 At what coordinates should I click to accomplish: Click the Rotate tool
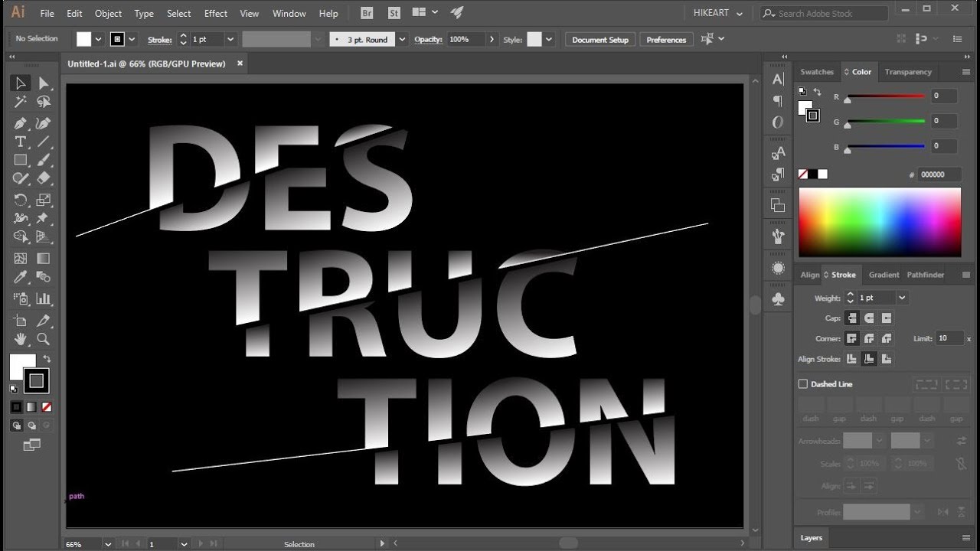pyautogui.click(x=21, y=201)
